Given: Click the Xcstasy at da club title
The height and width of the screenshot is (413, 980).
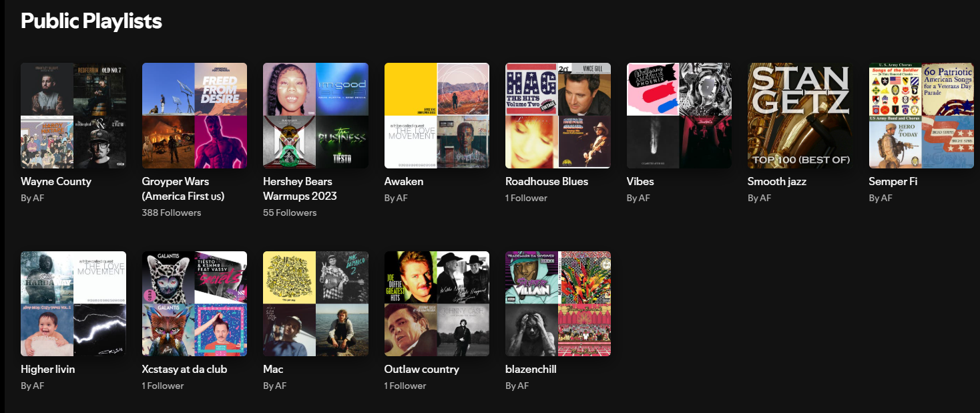Looking at the screenshot, I should 184,370.
